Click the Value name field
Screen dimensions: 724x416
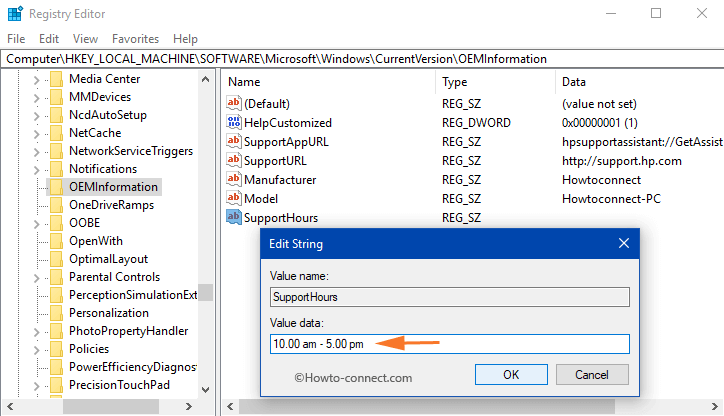(x=450, y=297)
